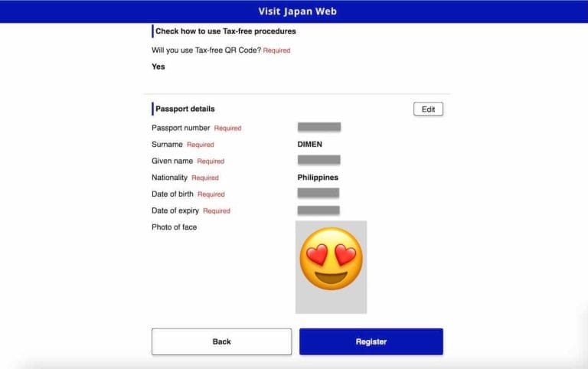Click the Nationality label

(170, 178)
